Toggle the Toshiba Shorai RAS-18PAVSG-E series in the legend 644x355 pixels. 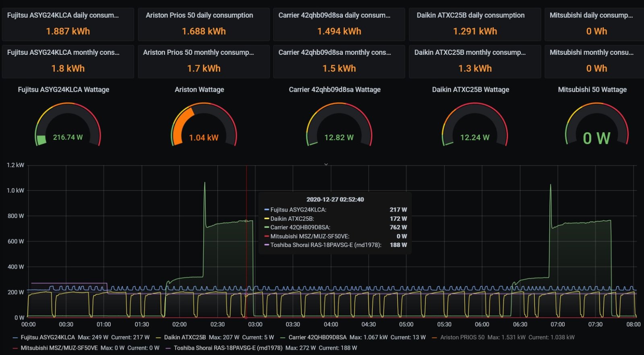point(228,348)
